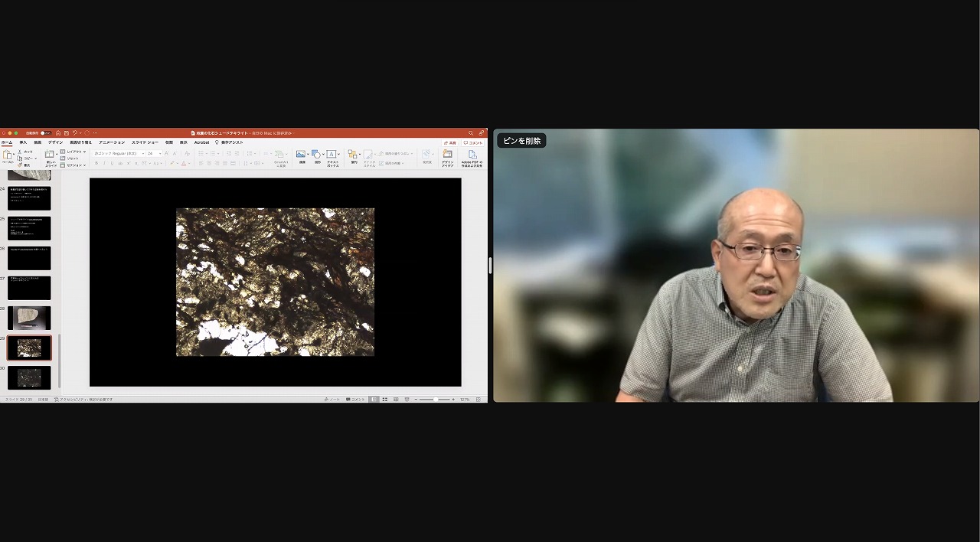The width and height of the screenshot is (980, 542).
Task: Open the Animations ribbon tab
Action: (x=112, y=142)
